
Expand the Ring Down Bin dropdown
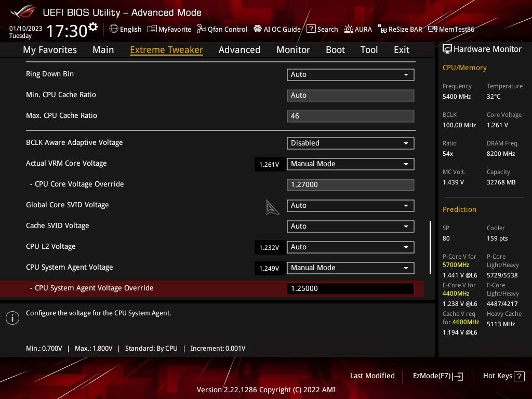coord(351,75)
